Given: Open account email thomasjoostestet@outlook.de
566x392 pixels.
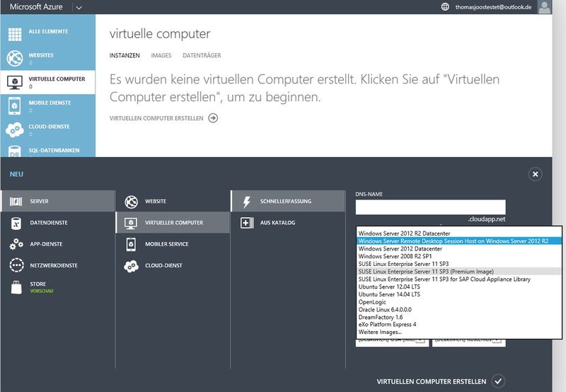Looking at the screenshot, I should (493, 7).
